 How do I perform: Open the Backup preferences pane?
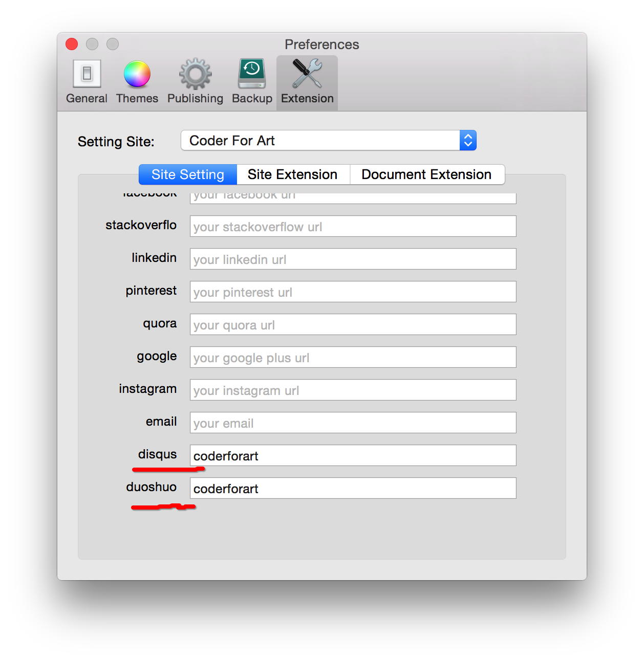pos(252,82)
